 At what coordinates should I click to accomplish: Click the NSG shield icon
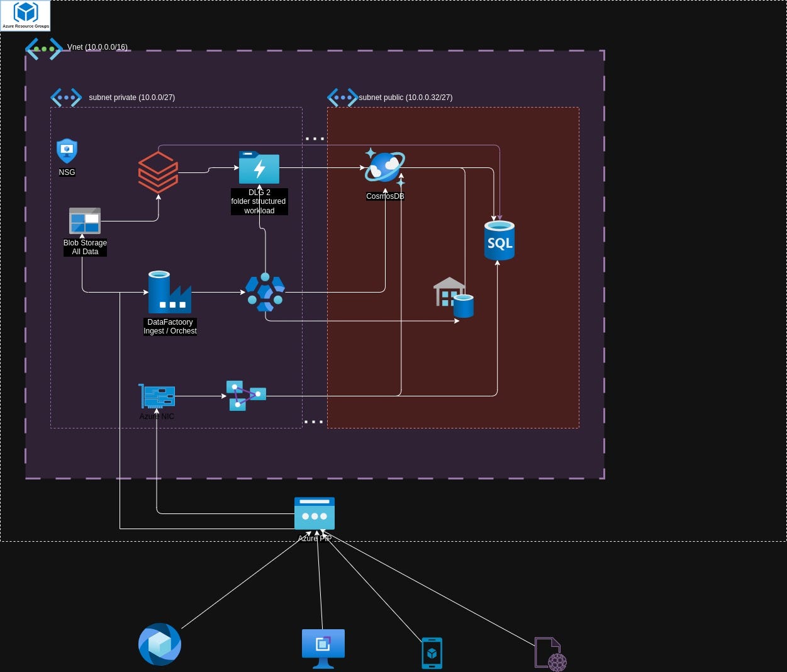pyautogui.click(x=67, y=150)
